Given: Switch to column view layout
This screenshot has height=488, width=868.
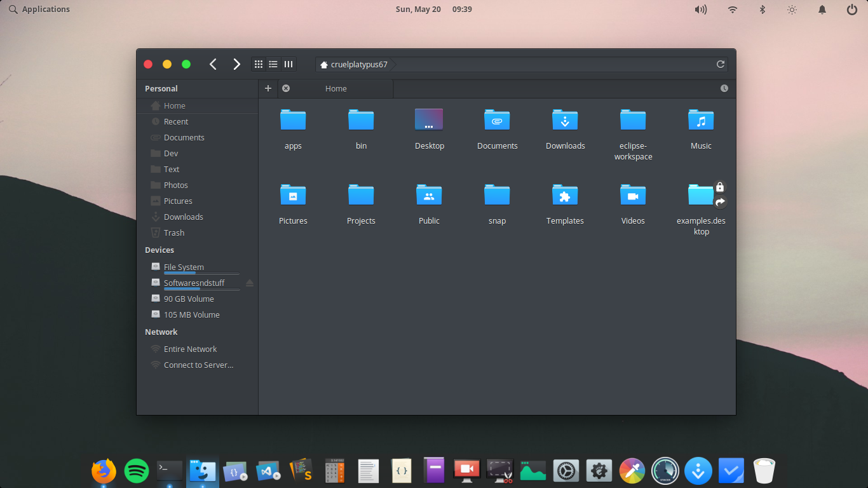Looking at the screenshot, I should coord(288,64).
